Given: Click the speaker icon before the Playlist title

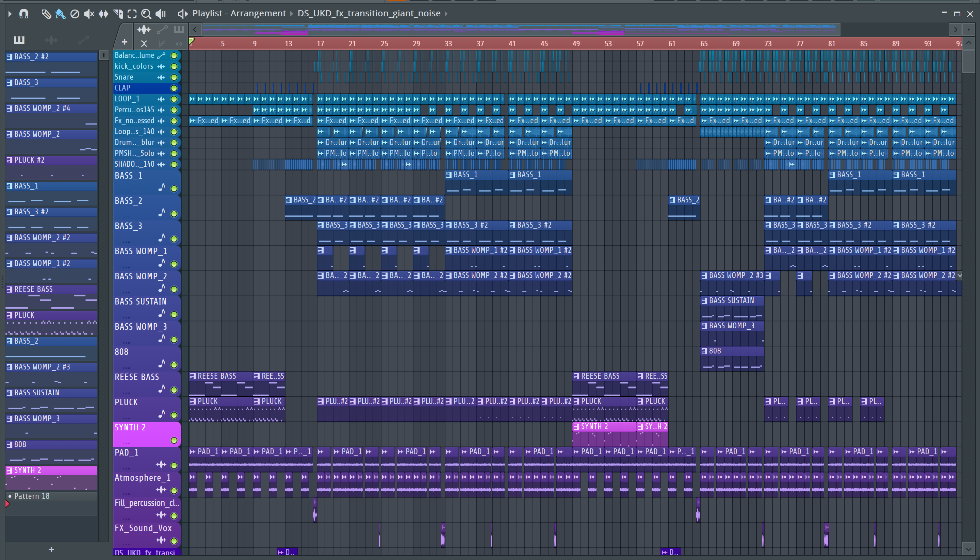Looking at the screenshot, I should pyautogui.click(x=182, y=14).
